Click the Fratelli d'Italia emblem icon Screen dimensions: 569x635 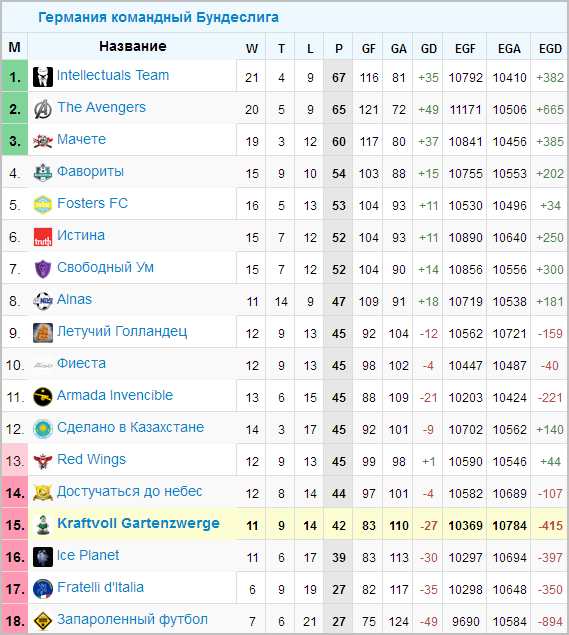tap(43, 588)
